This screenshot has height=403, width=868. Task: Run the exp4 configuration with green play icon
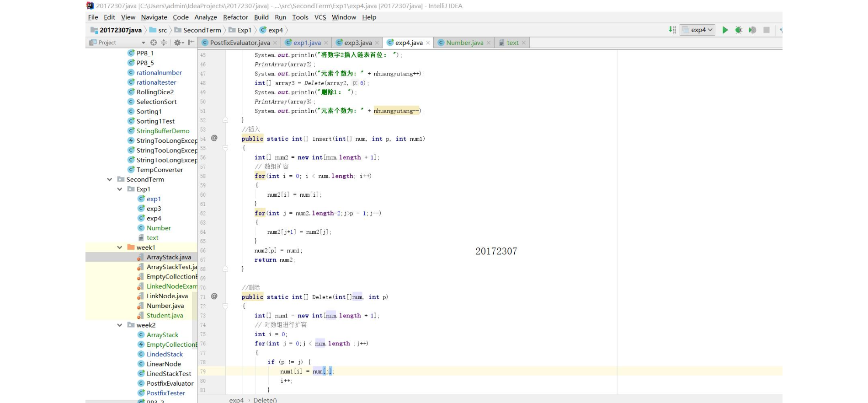point(725,30)
